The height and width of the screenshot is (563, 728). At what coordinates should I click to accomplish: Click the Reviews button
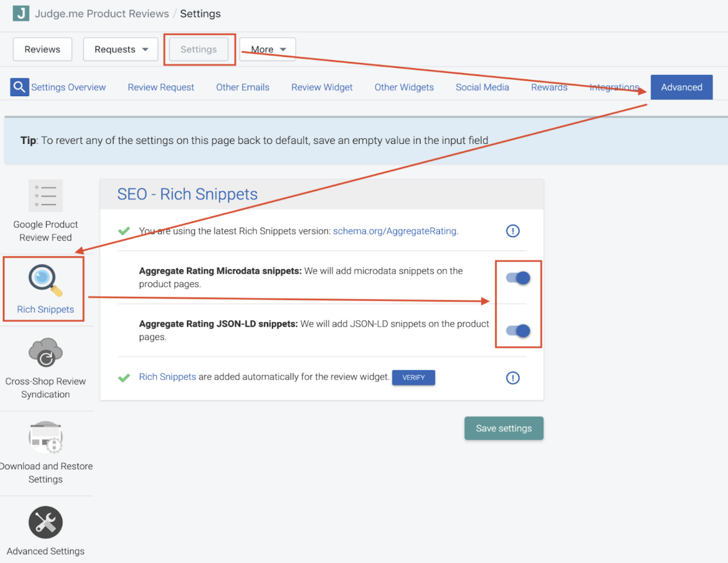click(42, 50)
